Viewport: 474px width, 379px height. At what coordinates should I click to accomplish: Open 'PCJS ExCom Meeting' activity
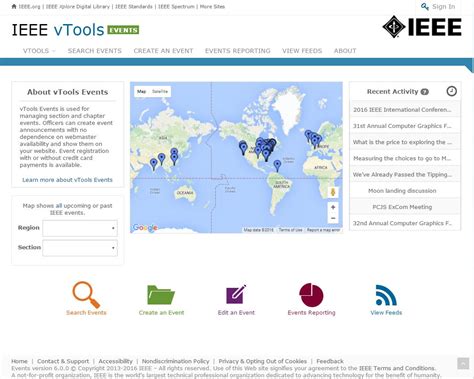pos(405,207)
